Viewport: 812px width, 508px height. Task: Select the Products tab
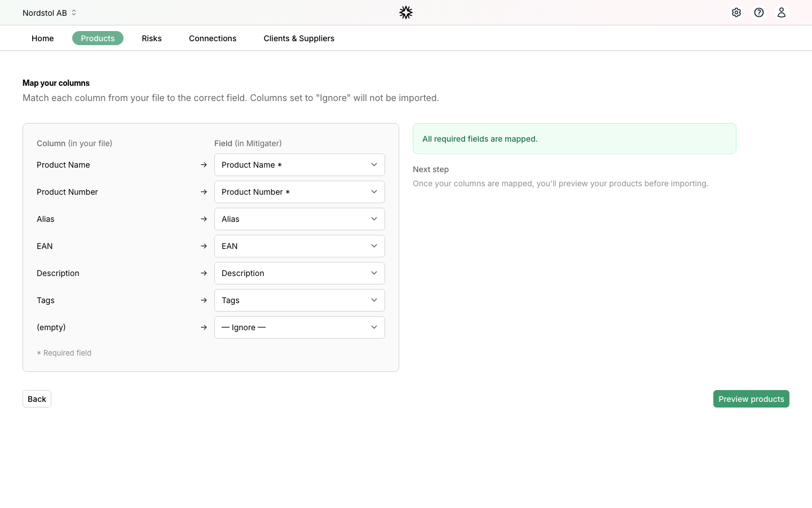click(98, 38)
